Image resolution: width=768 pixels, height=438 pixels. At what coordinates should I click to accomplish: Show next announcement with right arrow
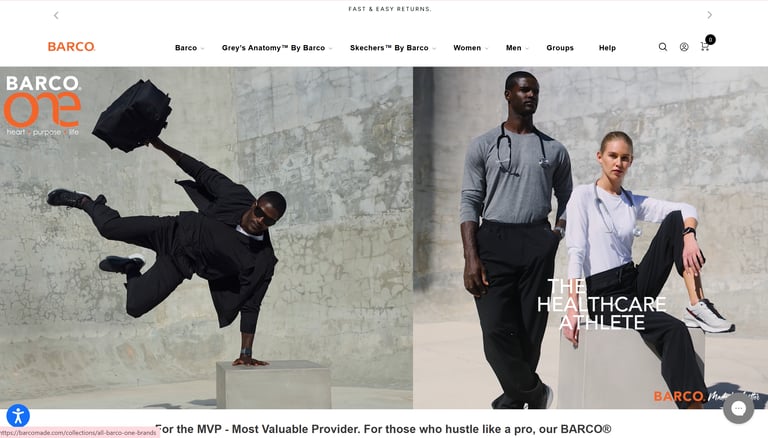pos(710,15)
